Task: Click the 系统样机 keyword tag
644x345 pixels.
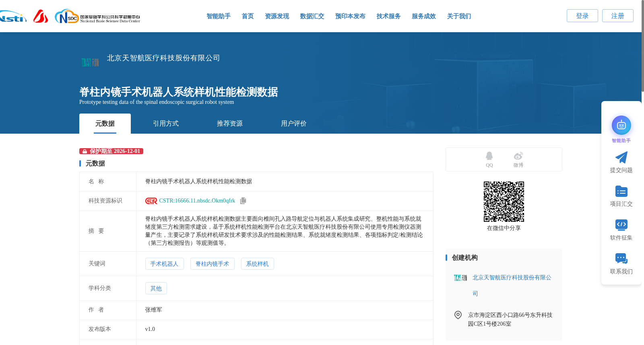Action: tap(258, 264)
